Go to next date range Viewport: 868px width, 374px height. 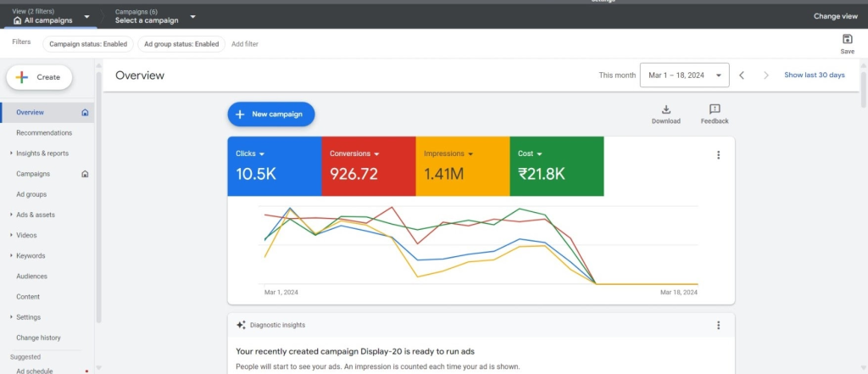pos(766,75)
